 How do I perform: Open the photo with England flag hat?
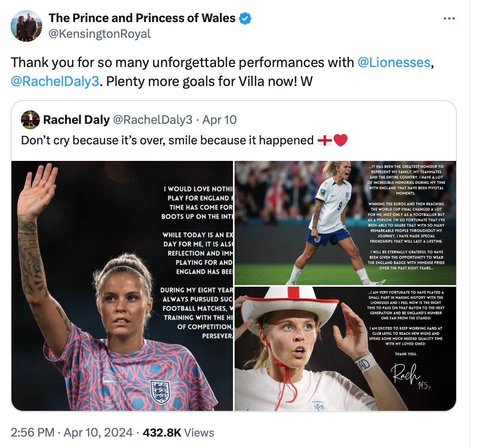point(345,349)
